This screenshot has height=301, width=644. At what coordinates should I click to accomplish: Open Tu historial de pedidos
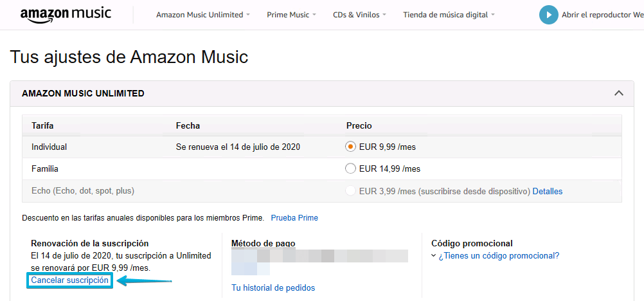pyautogui.click(x=273, y=287)
